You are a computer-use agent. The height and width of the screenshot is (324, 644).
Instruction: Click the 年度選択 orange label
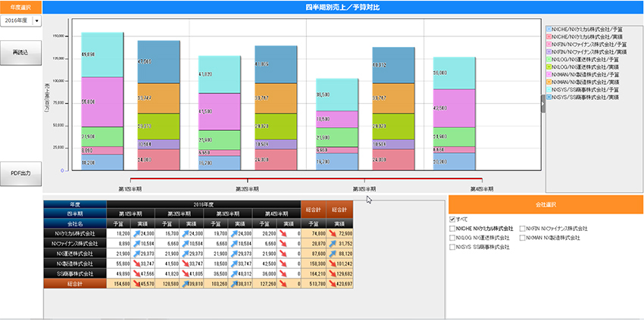point(20,8)
